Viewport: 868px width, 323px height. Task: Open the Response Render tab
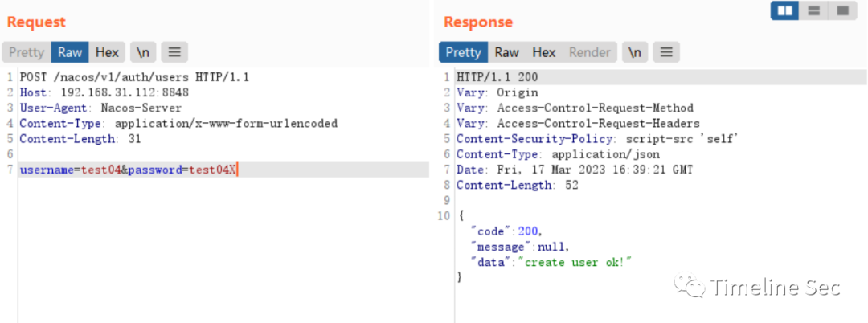590,52
